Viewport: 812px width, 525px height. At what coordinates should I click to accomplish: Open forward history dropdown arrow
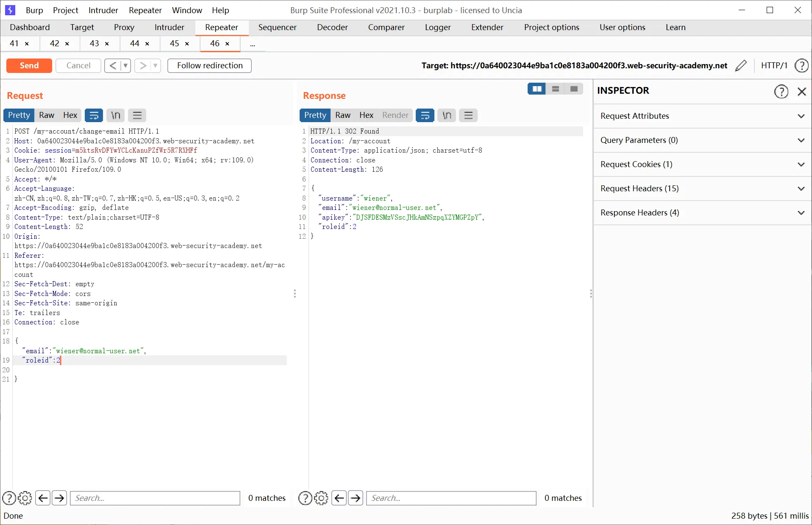156,66
